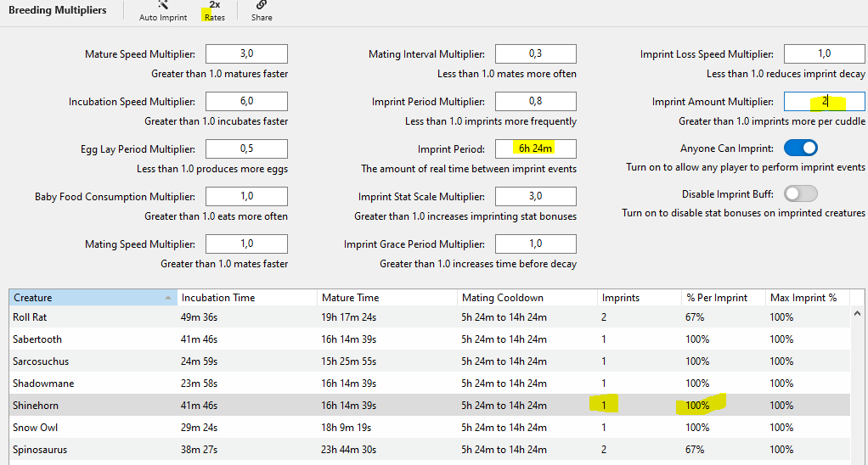868x465 pixels.
Task: Click the sort arrow in Creature header
Action: tap(167, 298)
